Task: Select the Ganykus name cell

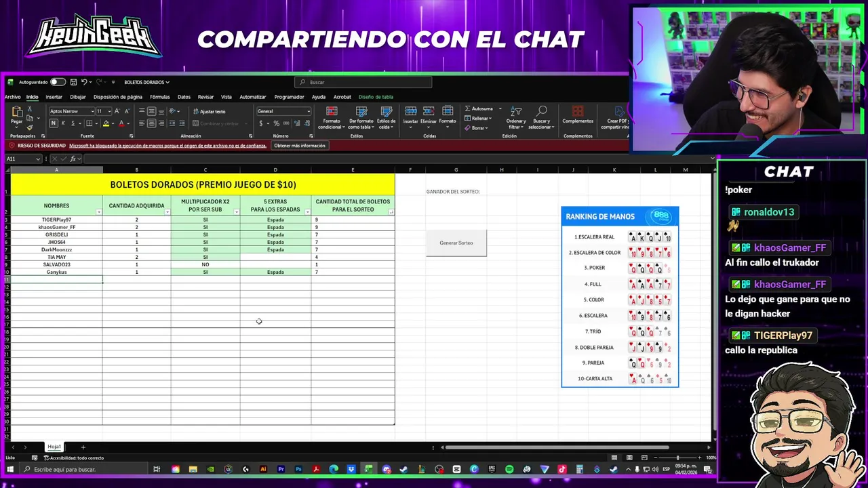Action: [x=56, y=272]
